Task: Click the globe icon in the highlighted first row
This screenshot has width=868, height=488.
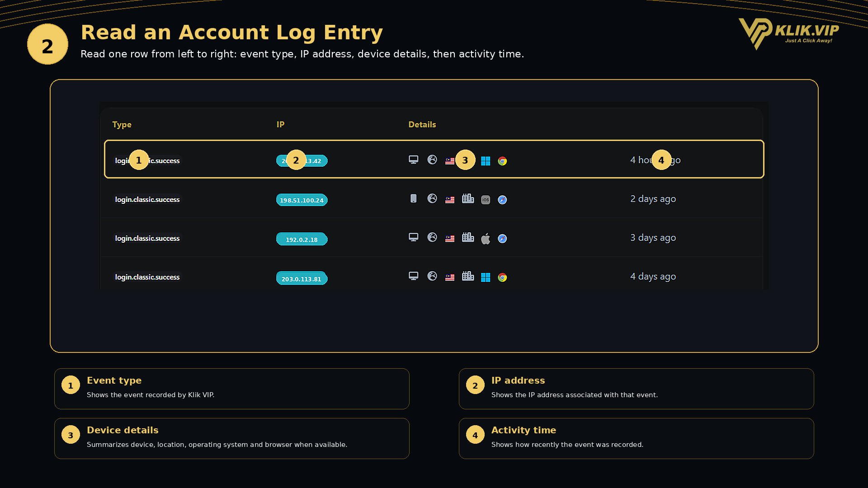Action: pos(432,160)
